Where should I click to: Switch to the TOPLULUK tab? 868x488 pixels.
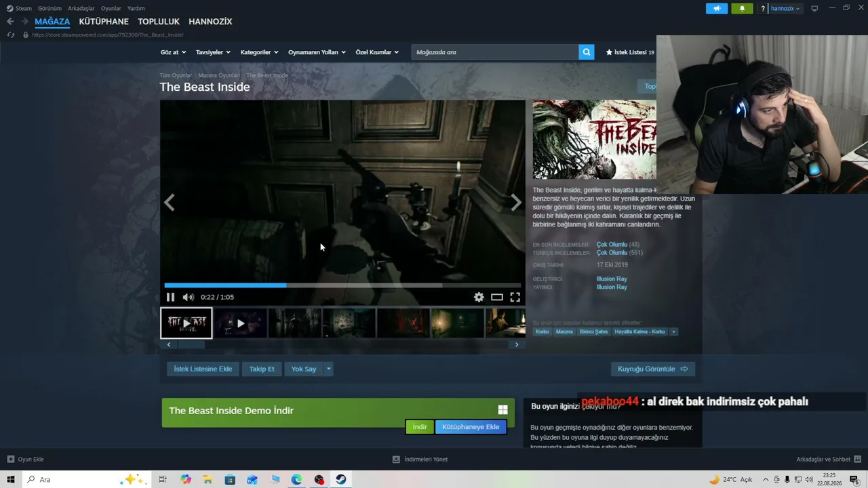159,22
